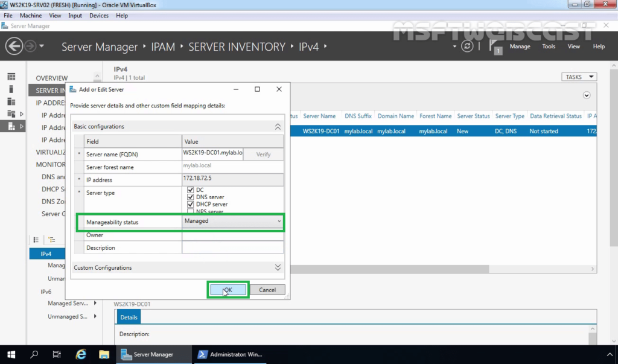The image size is (618, 364).
Task: Select the WS2K19-DC01 server row
Action: [x=444, y=132]
